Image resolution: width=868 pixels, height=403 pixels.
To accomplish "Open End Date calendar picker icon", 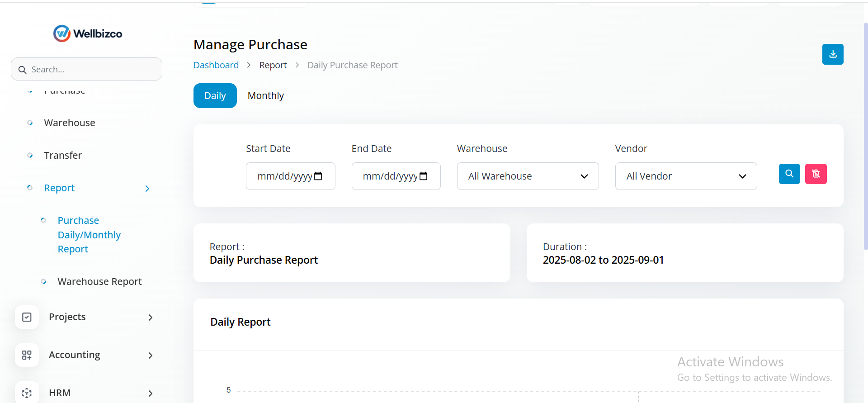I will click(x=424, y=176).
